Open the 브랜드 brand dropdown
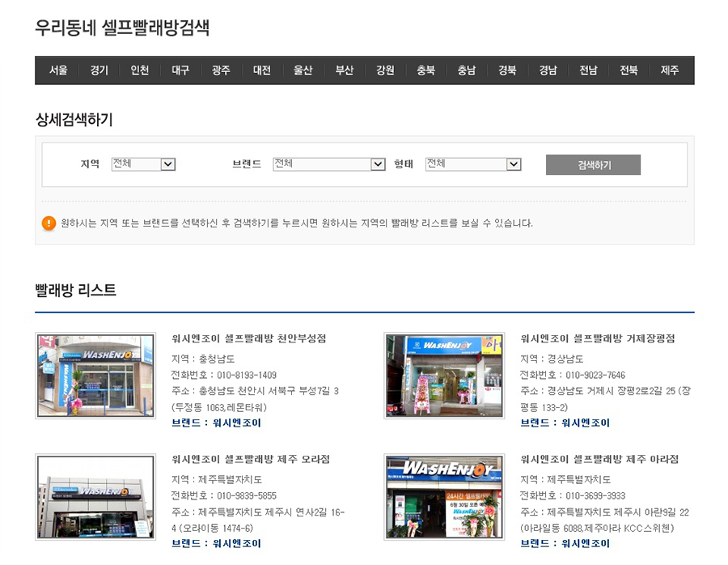The width and height of the screenshot is (728, 565). click(x=328, y=164)
